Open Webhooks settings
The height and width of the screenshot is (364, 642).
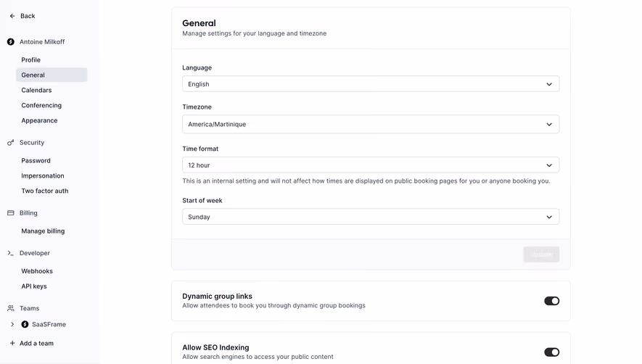tap(37, 271)
